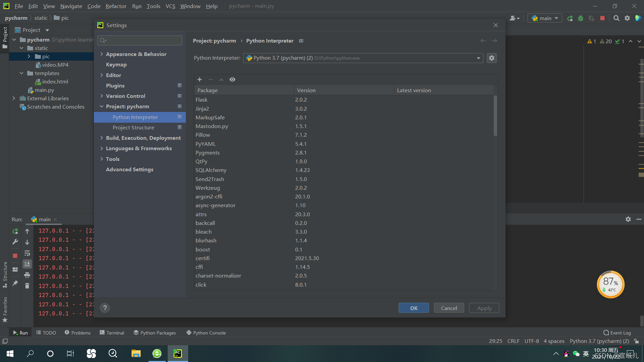Click the add package plus icon

coord(200,79)
